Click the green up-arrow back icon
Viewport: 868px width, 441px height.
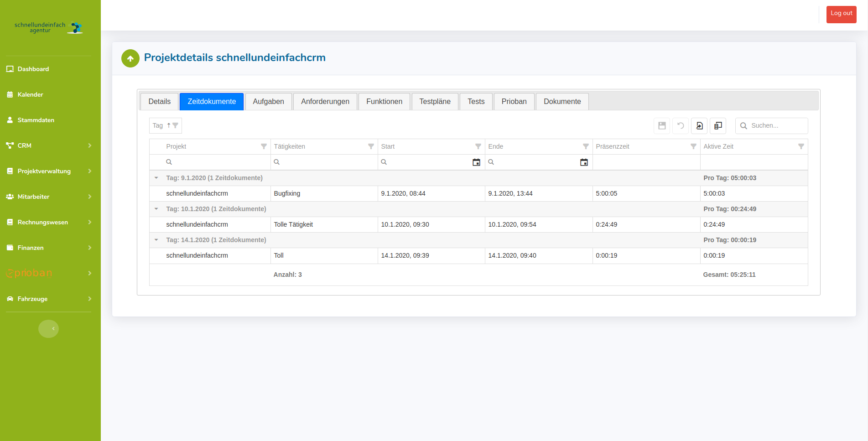pyautogui.click(x=130, y=58)
